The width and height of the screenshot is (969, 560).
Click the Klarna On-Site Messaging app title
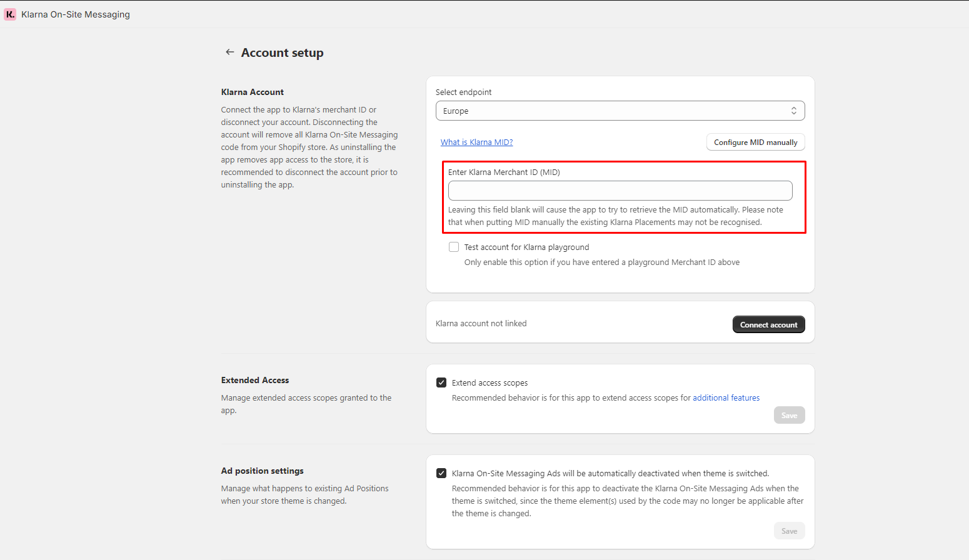76,14
